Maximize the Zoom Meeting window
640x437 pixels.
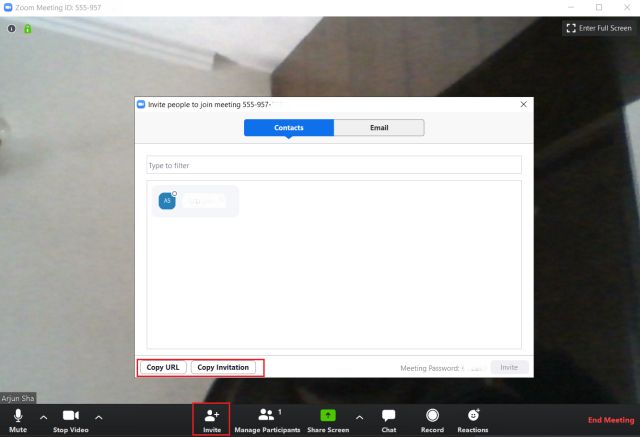tap(599, 7)
